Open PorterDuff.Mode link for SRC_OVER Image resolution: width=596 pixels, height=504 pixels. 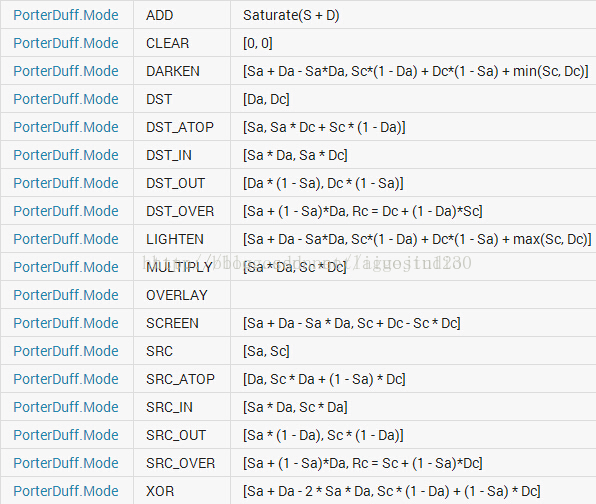tap(66, 463)
